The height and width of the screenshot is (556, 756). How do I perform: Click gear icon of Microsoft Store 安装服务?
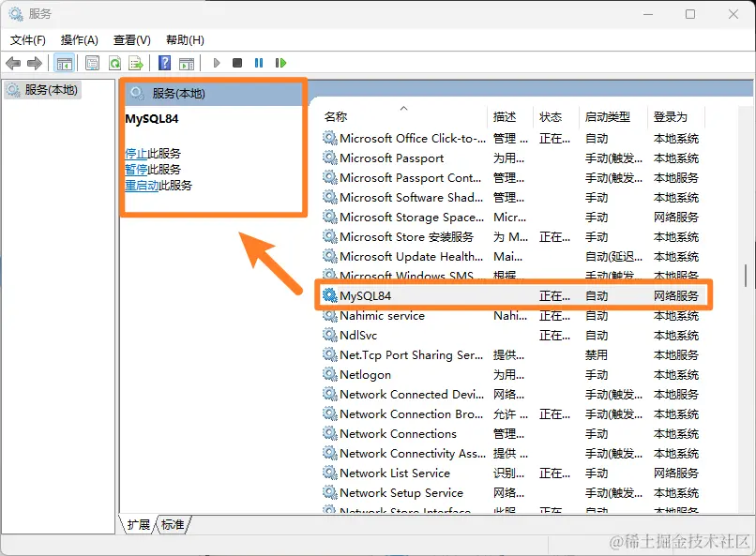point(330,236)
